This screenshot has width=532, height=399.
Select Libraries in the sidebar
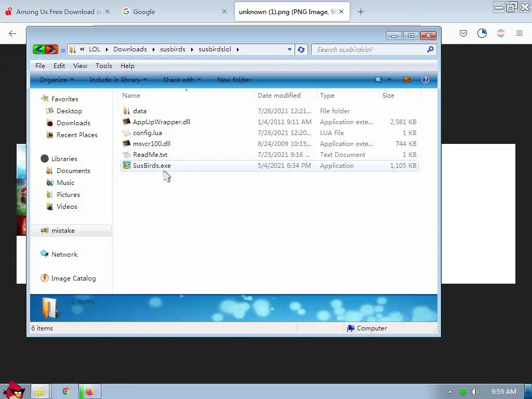tap(64, 159)
